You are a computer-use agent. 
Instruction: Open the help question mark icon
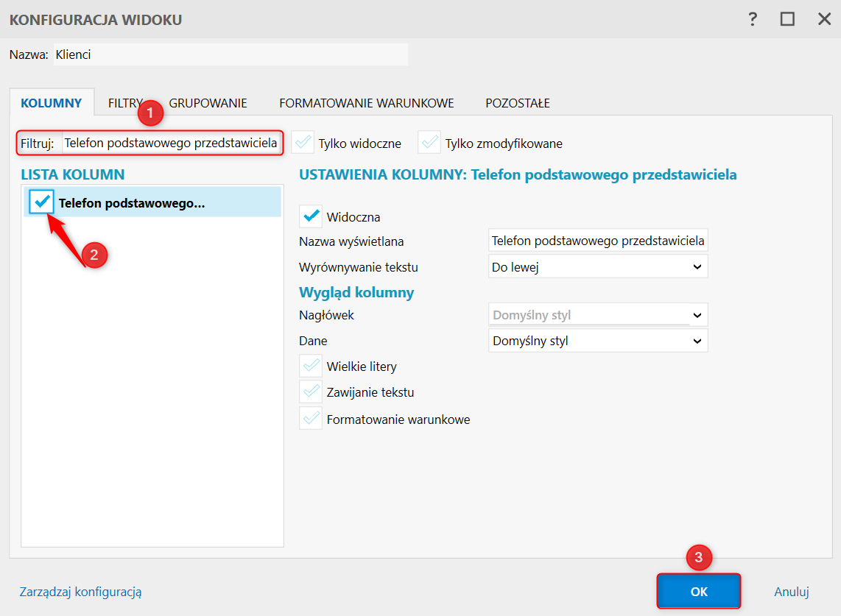(x=753, y=20)
